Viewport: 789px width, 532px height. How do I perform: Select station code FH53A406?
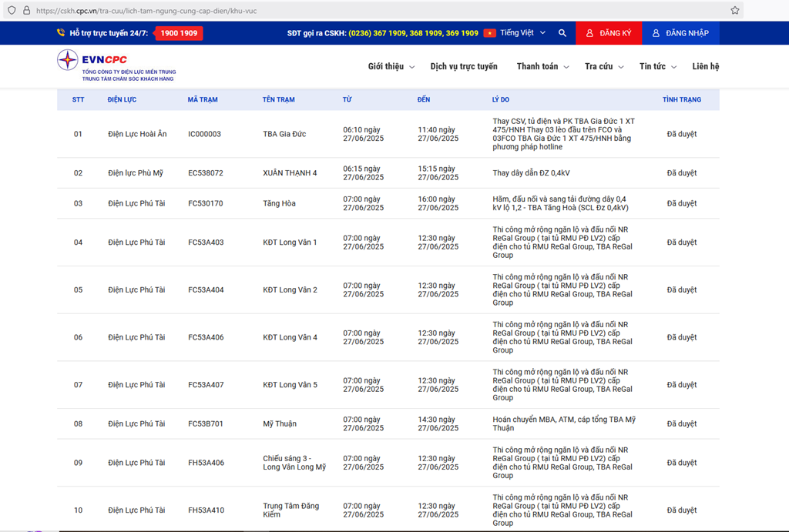206,463
